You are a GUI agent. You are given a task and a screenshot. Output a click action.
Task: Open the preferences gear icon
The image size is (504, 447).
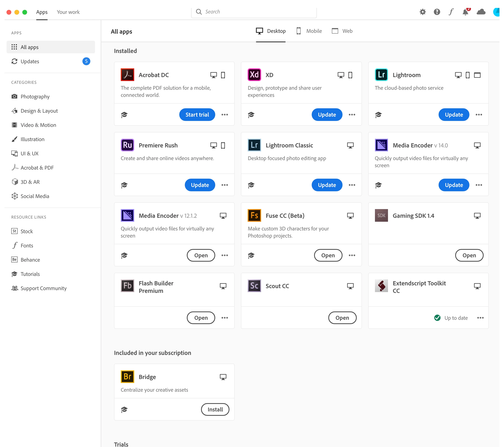point(422,12)
